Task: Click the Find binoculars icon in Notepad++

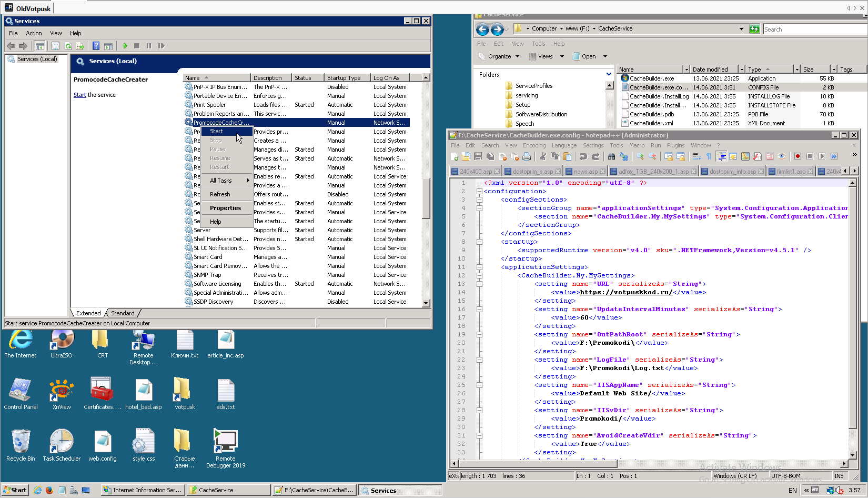Action: pos(611,156)
